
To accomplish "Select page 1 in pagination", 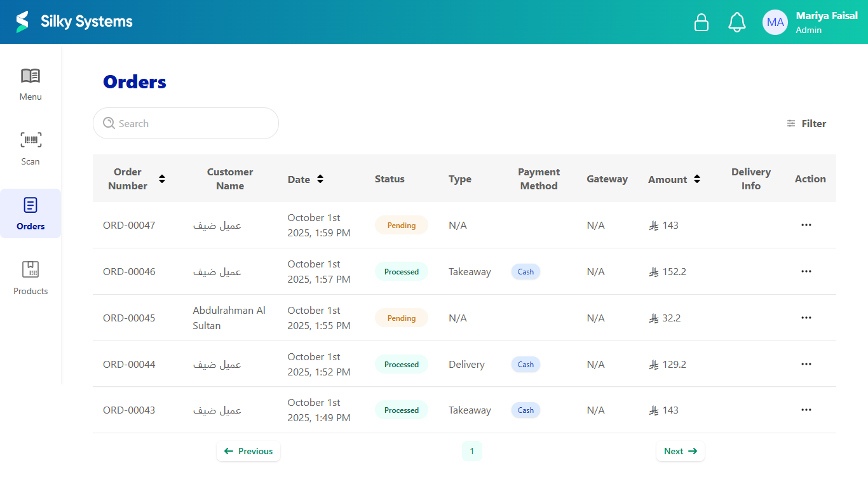I will pos(471,451).
